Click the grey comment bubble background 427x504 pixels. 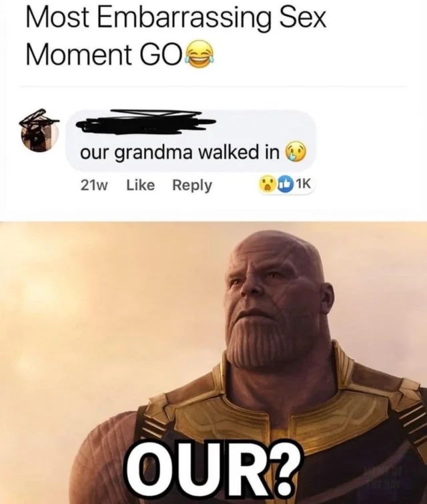tap(191, 140)
